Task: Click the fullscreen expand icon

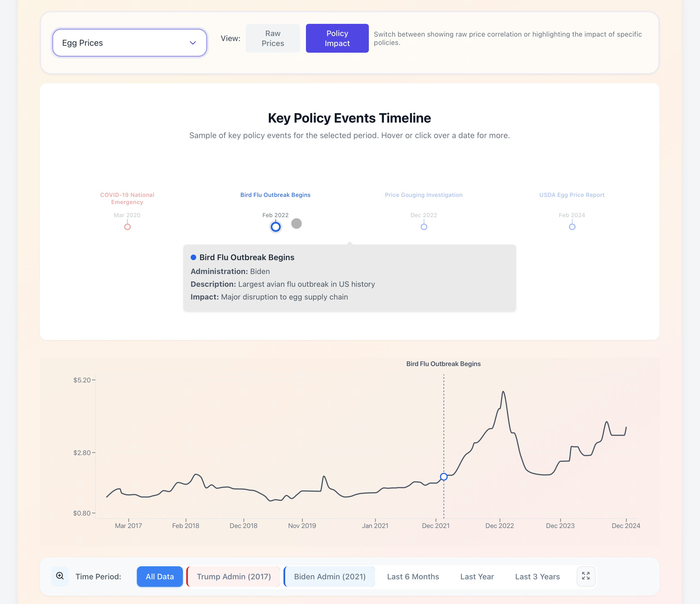Action: [586, 576]
